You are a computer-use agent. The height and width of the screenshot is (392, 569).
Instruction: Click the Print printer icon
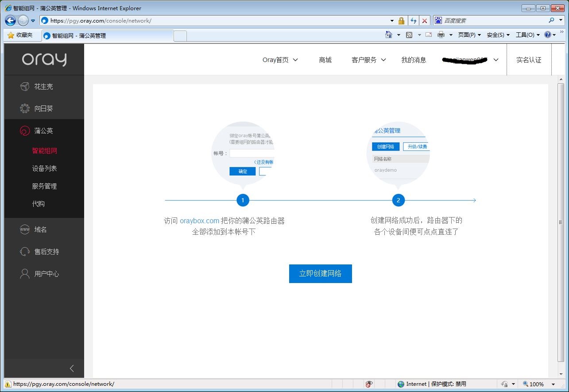coord(441,35)
